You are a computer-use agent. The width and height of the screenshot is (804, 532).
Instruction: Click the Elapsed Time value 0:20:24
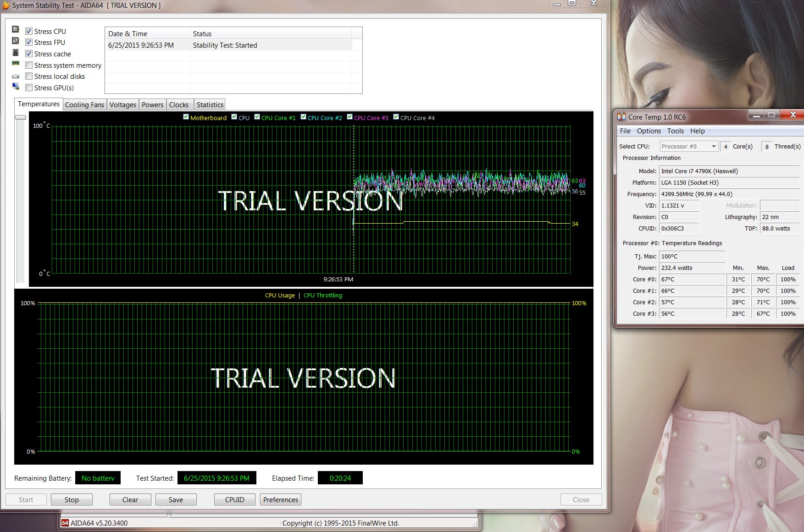coord(340,478)
